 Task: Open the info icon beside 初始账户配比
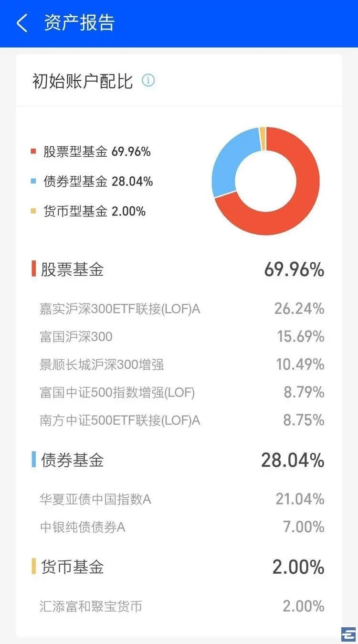[148, 80]
